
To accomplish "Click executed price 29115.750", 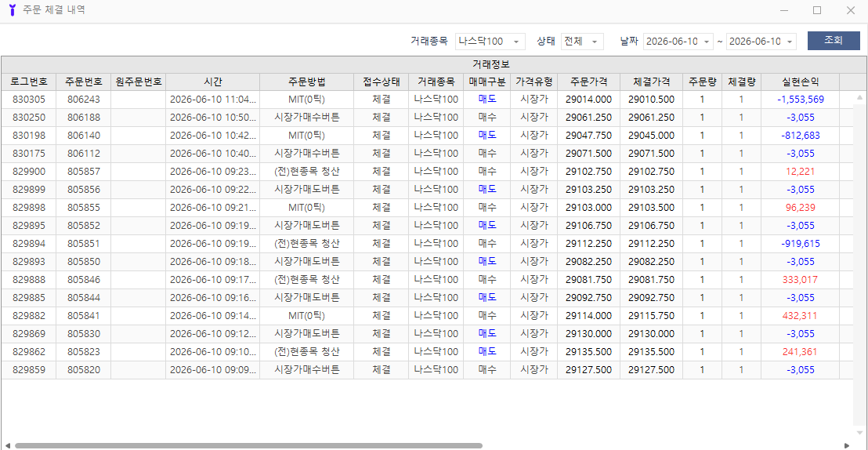I will click(651, 316).
